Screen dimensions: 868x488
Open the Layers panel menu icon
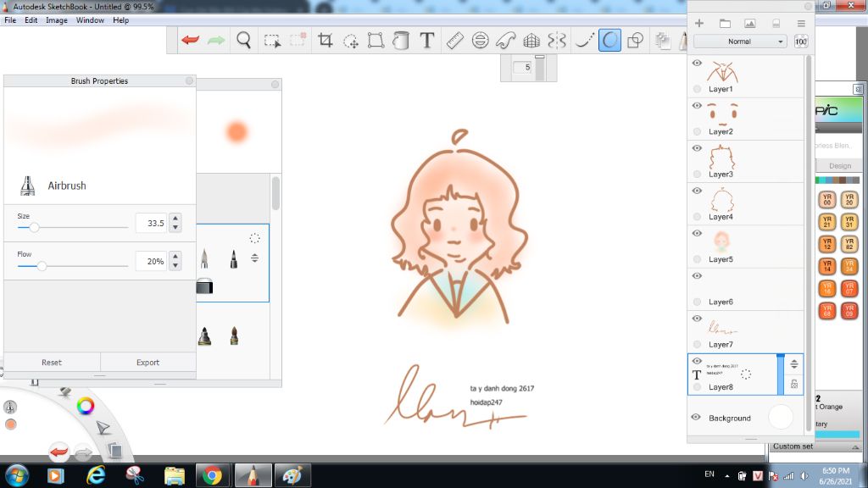click(x=801, y=23)
